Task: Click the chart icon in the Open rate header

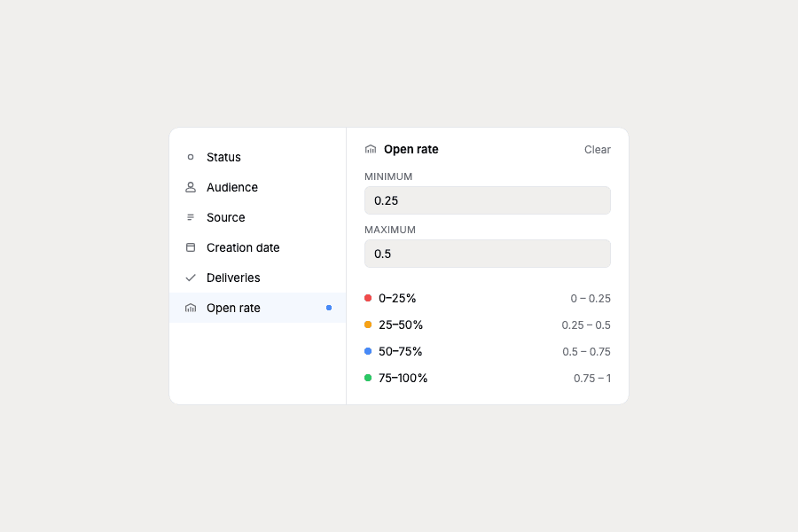Action: [371, 149]
